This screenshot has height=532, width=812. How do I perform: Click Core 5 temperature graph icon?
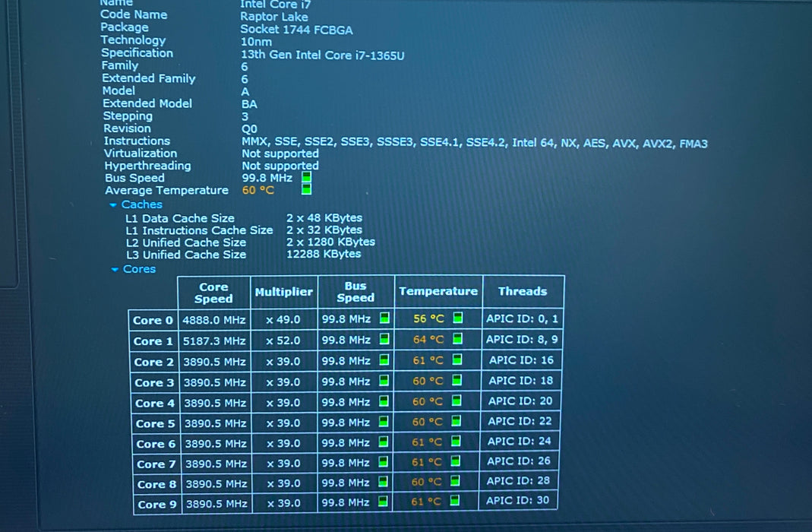(457, 420)
